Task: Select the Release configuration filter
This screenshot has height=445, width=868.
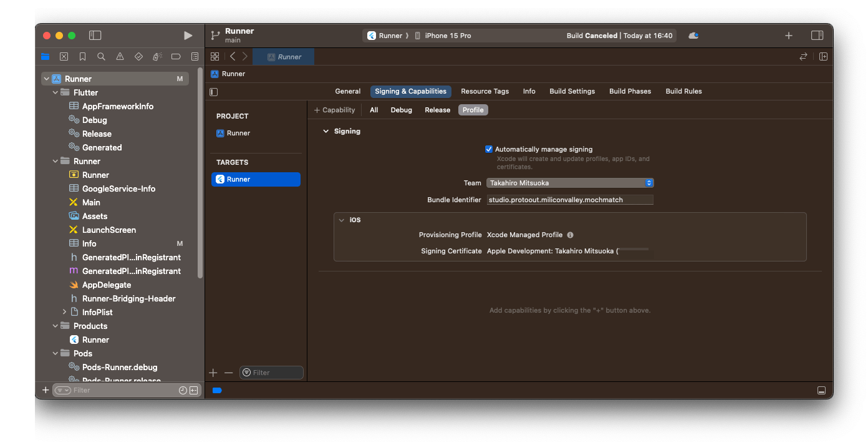Action: point(437,110)
